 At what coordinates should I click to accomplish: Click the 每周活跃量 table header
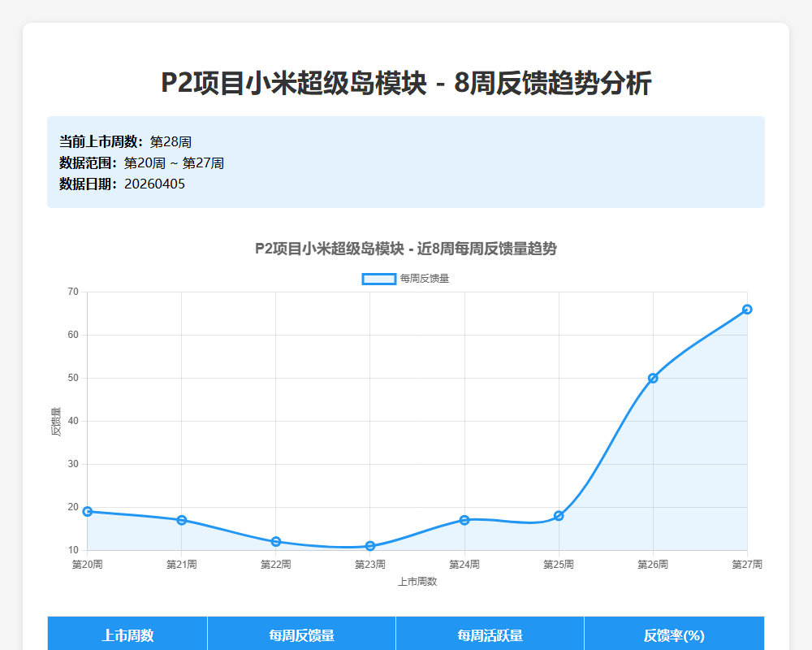490,635
